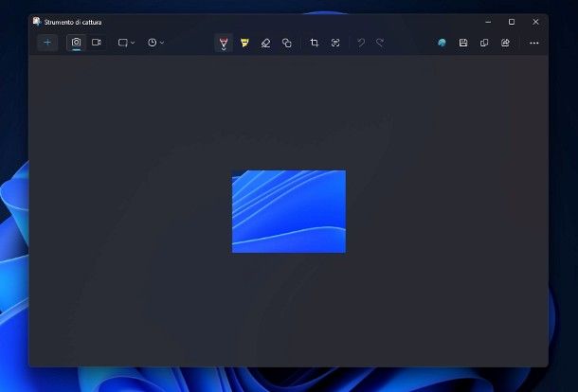Minimize the Strumento di cattura window

point(488,22)
